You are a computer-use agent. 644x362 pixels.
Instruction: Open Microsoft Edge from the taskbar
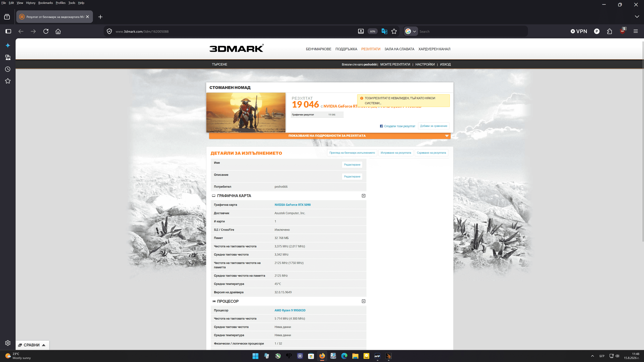click(x=344, y=356)
